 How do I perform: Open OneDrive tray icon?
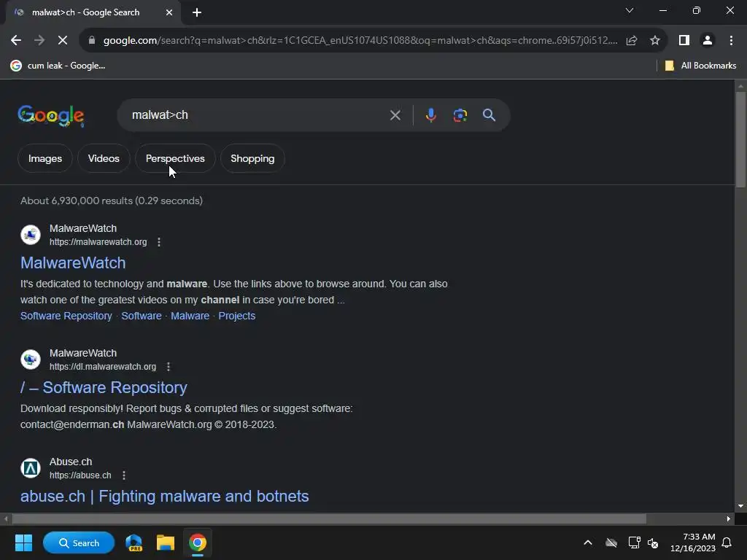[x=611, y=542]
